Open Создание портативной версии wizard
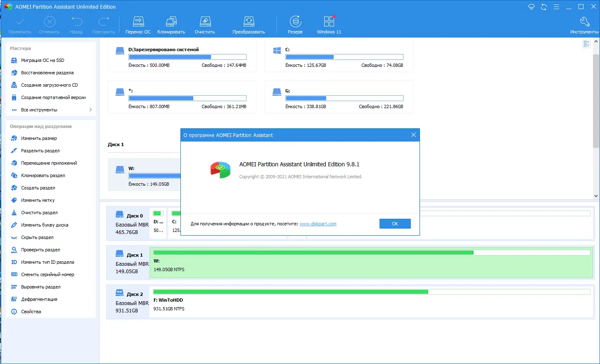The width and height of the screenshot is (600, 364). tap(49, 97)
